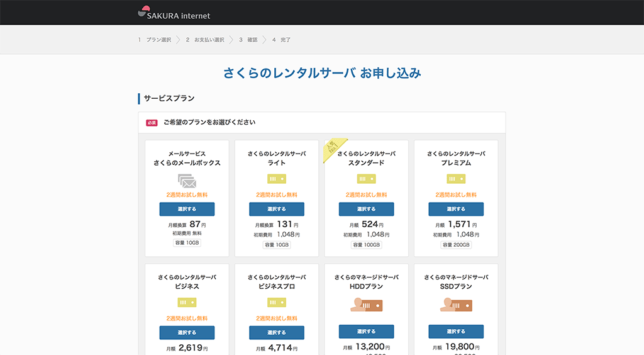Select the ライト plan with 選択する

point(277,209)
